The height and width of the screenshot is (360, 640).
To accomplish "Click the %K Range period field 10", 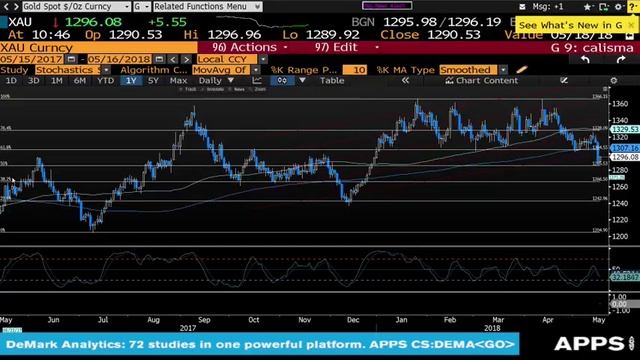I will [355, 70].
